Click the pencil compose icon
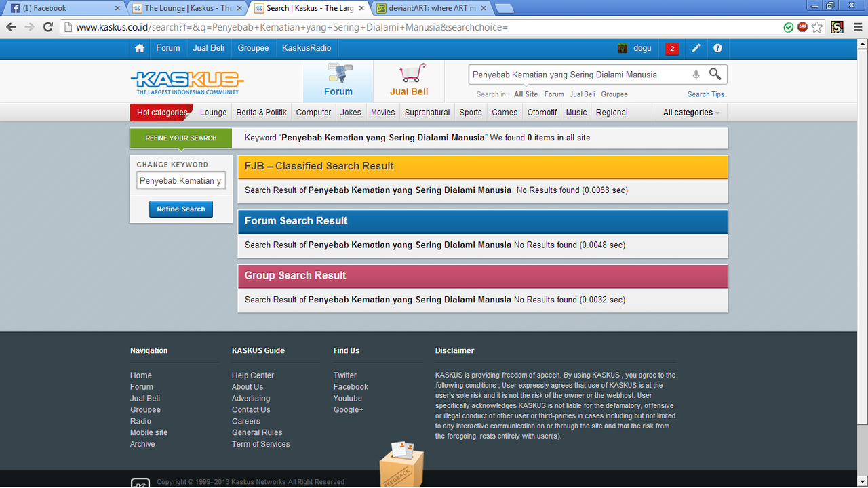Viewport: 868px width, 488px height. point(696,48)
